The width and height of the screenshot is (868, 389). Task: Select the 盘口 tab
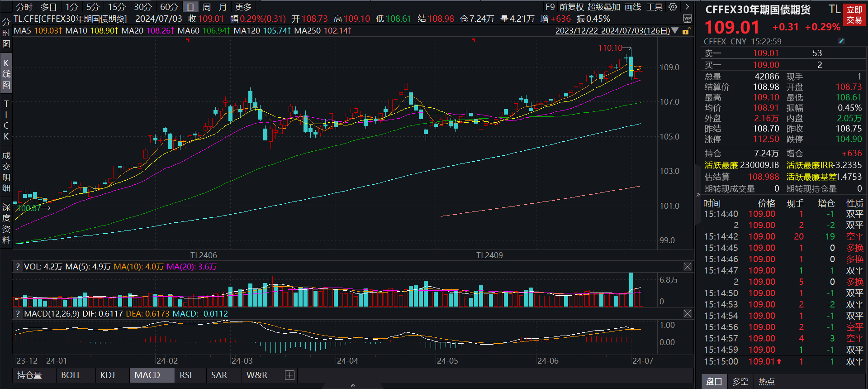point(714,381)
